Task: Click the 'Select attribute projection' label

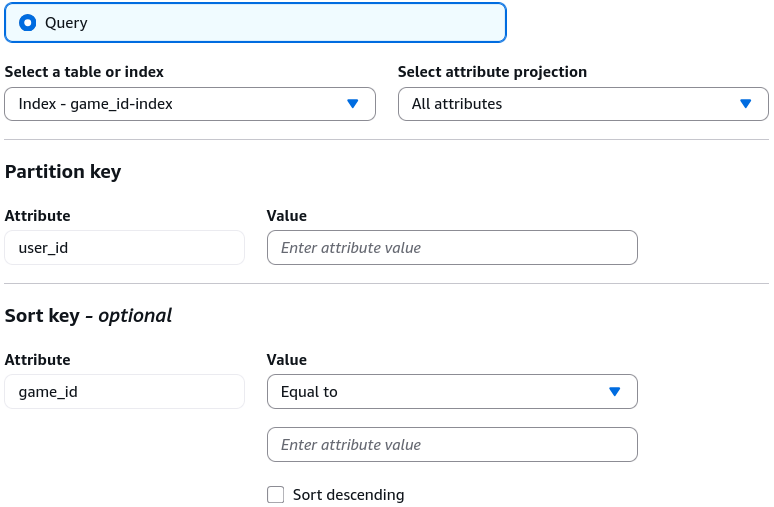Action: (493, 72)
